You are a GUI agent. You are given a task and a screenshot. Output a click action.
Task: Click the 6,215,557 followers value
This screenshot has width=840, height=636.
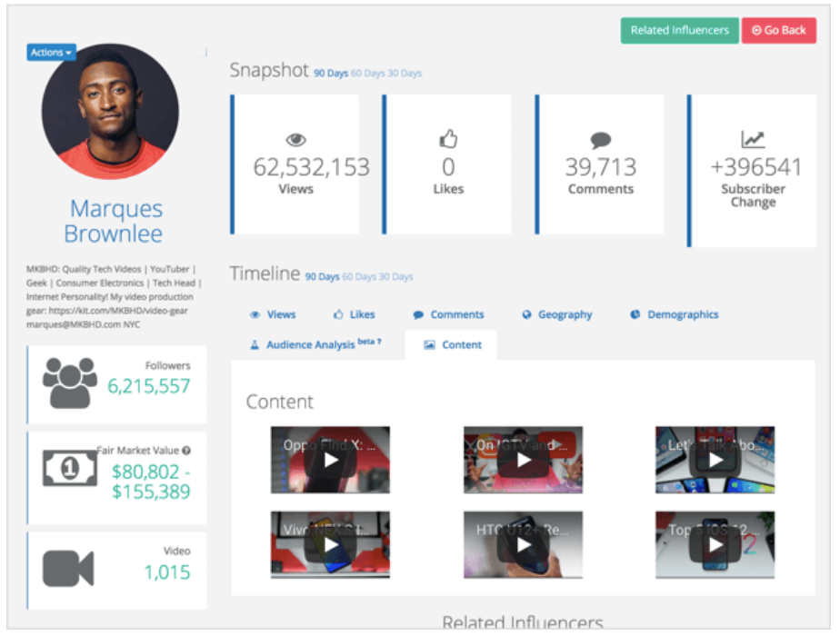pos(149,386)
